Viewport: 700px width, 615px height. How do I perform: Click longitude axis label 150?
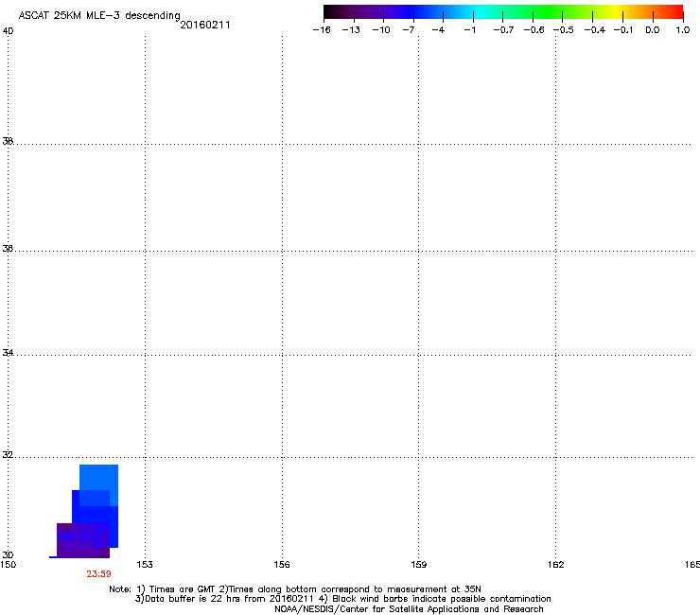(x=8, y=565)
